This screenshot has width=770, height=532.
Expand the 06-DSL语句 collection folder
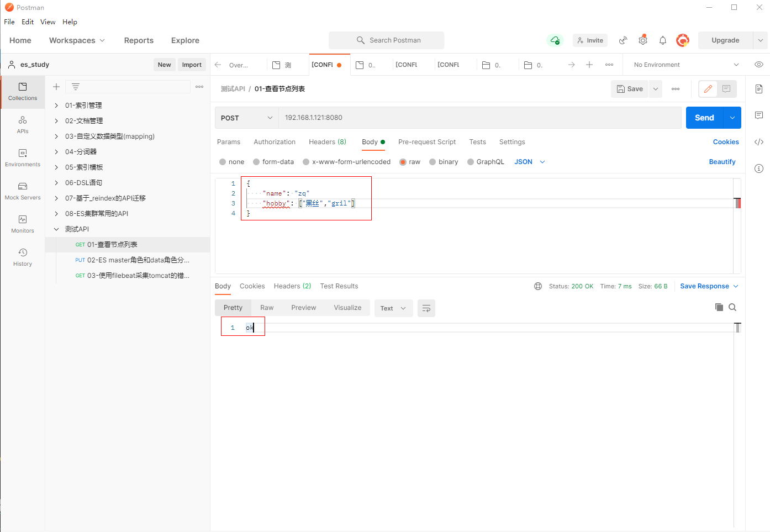coord(56,183)
